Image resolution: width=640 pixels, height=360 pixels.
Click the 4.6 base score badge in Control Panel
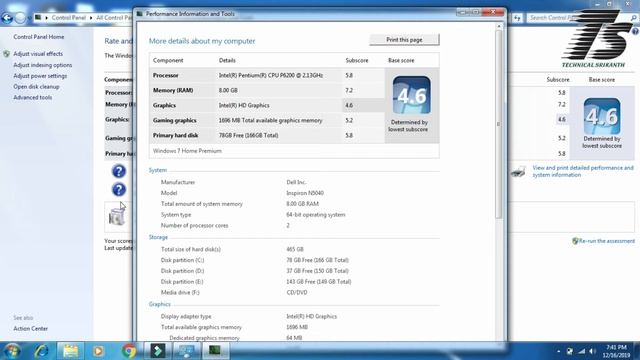(x=602, y=116)
